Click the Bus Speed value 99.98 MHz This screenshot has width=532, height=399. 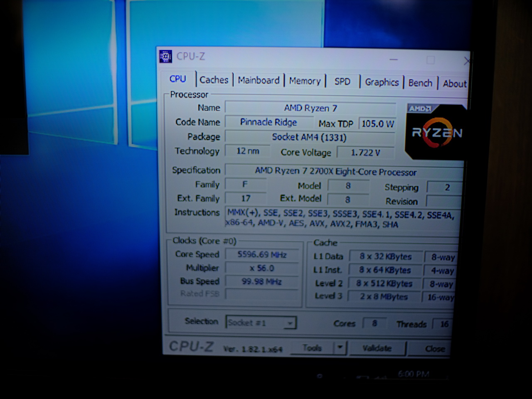pos(262,281)
